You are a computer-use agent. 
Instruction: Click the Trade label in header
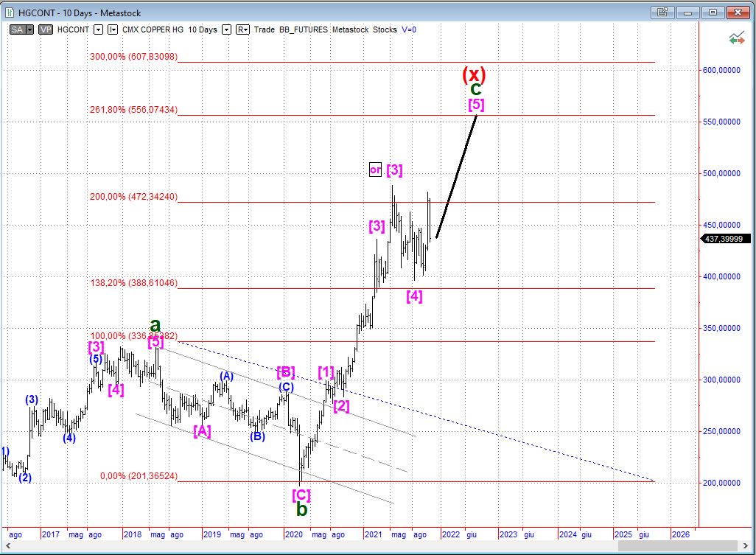[x=264, y=29]
